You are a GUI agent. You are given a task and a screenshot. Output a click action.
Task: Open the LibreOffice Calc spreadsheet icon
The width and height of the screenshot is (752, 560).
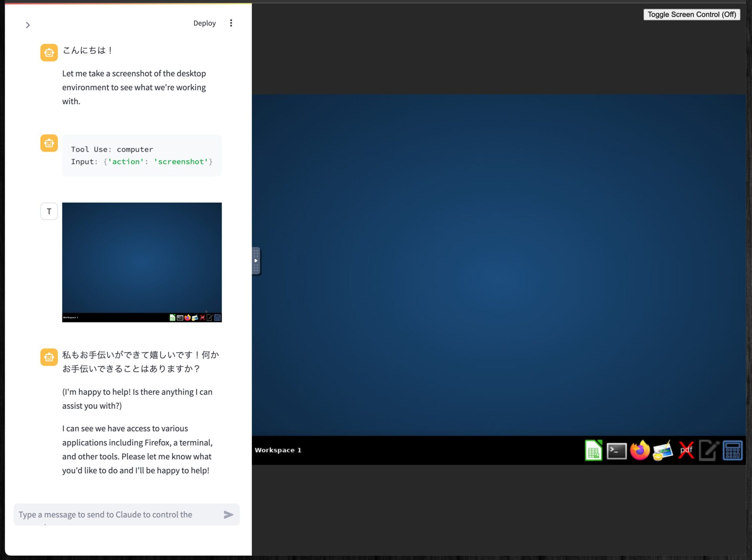tap(593, 450)
